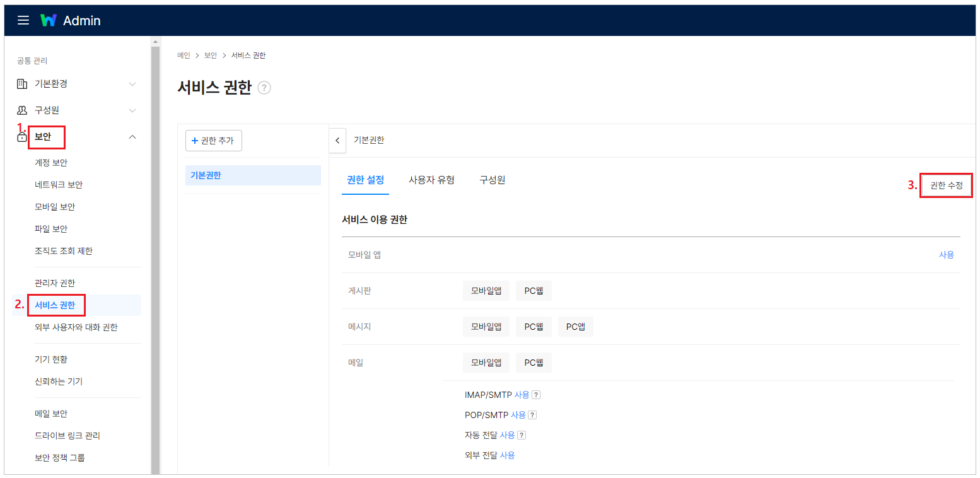This screenshot has width=980, height=478.
Task: Click the 권한 추가 button
Action: click(x=214, y=141)
